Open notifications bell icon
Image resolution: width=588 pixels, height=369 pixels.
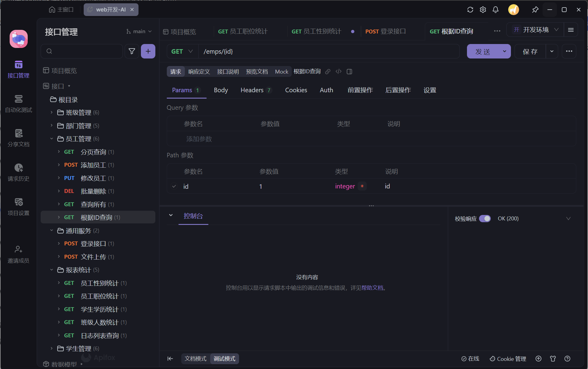coord(495,10)
